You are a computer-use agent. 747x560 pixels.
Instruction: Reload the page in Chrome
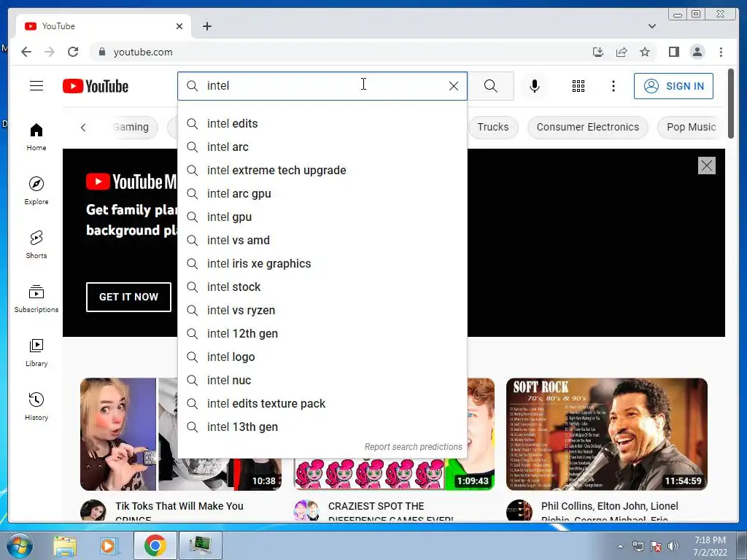(x=73, y=52)
